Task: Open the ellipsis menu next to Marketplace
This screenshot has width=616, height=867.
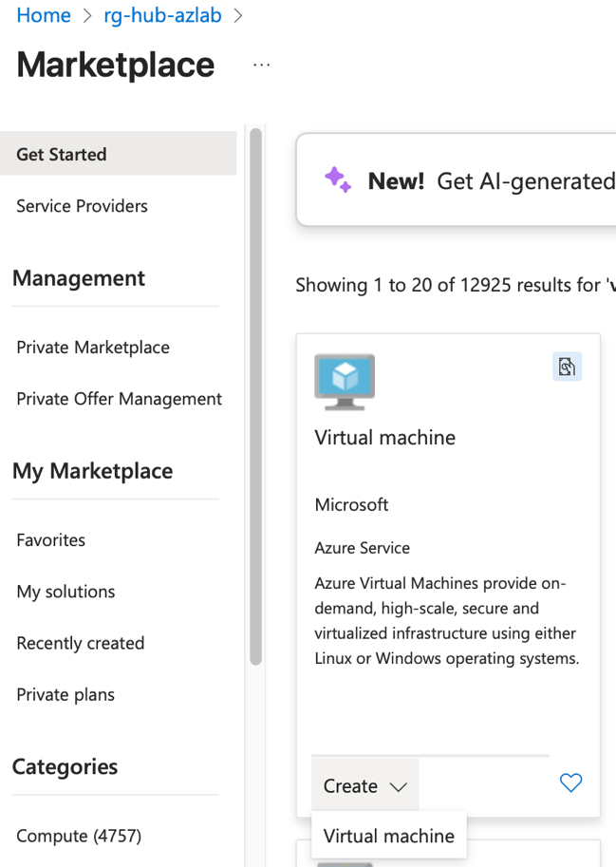Action: [x=261, y=65]
